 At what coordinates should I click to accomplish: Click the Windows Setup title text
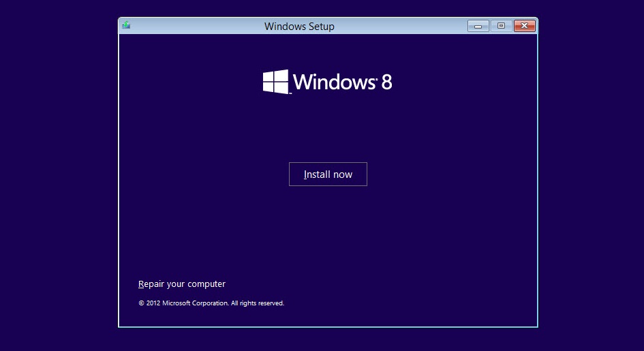click(299, 27)
